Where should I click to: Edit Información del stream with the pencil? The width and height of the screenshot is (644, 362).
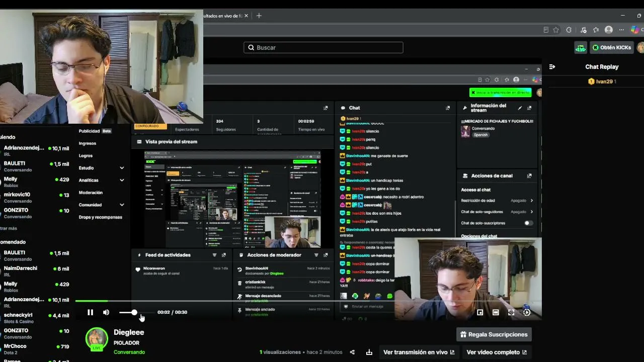520,108
